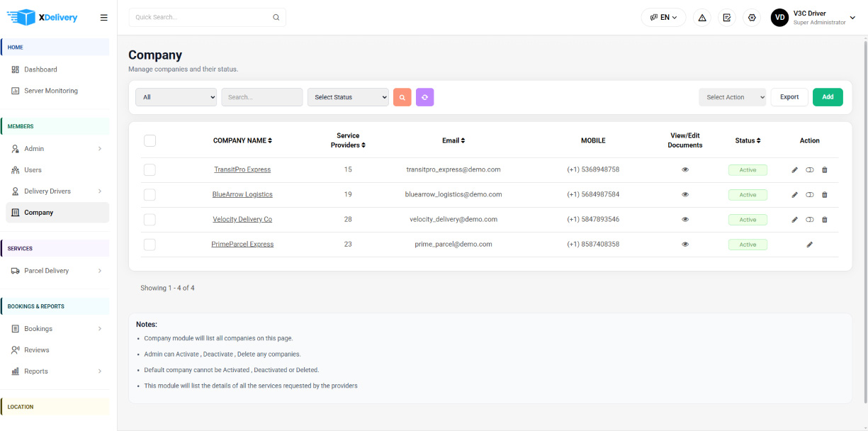Click V3C Driver user name
This screenshot has height=431, width=868.
810,13
